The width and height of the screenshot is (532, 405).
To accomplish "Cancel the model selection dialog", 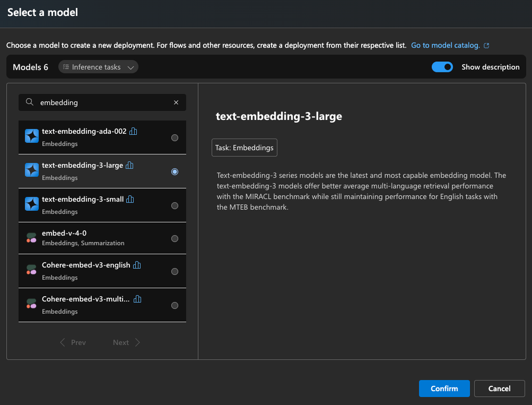I will (x=499, y=388).
